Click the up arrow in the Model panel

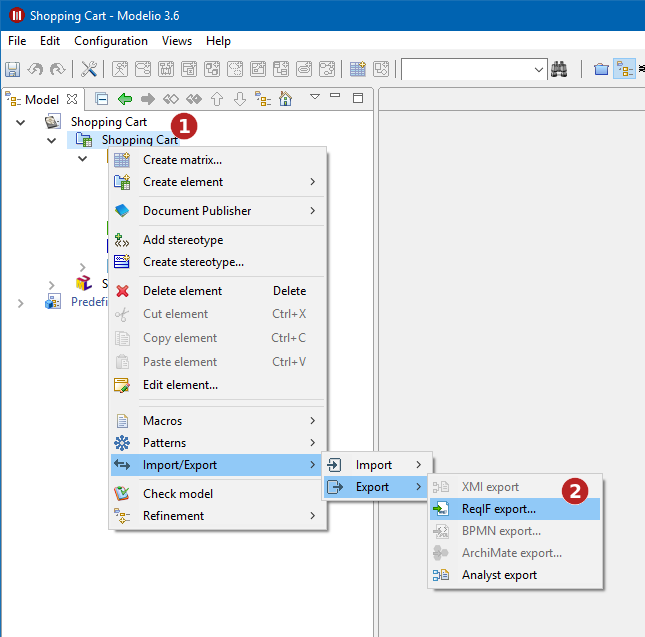217,99
